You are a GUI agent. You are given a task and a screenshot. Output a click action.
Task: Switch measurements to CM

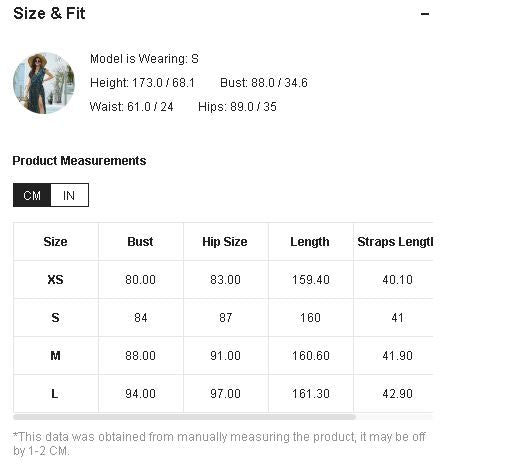(32, 195)
